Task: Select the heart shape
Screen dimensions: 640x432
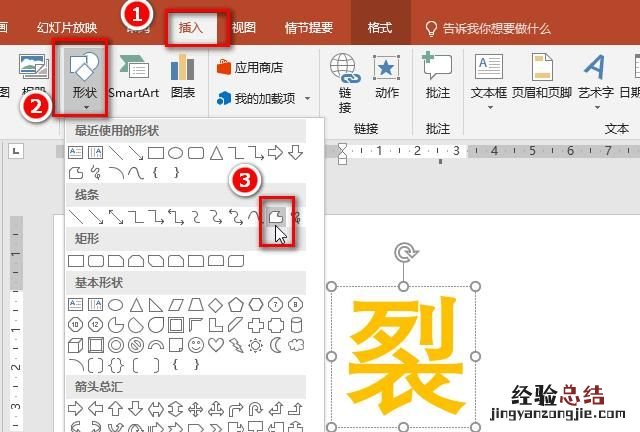Action: coord(216,345)
